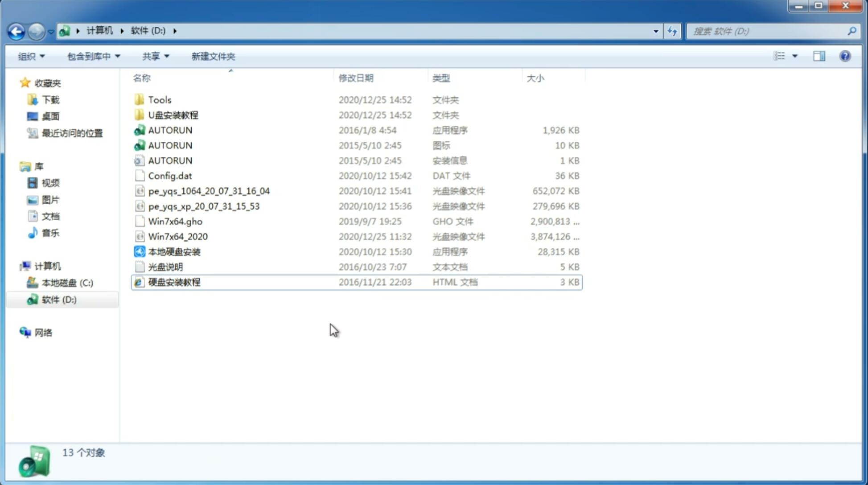
Task: Open 硬盘安装教程 HTML document
Action: [x=173, y=282]
